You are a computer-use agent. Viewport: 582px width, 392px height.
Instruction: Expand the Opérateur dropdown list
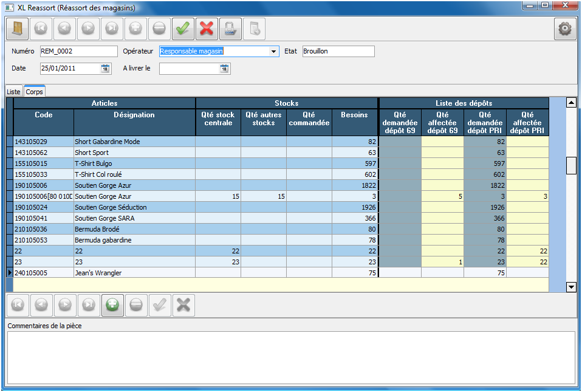273,52
